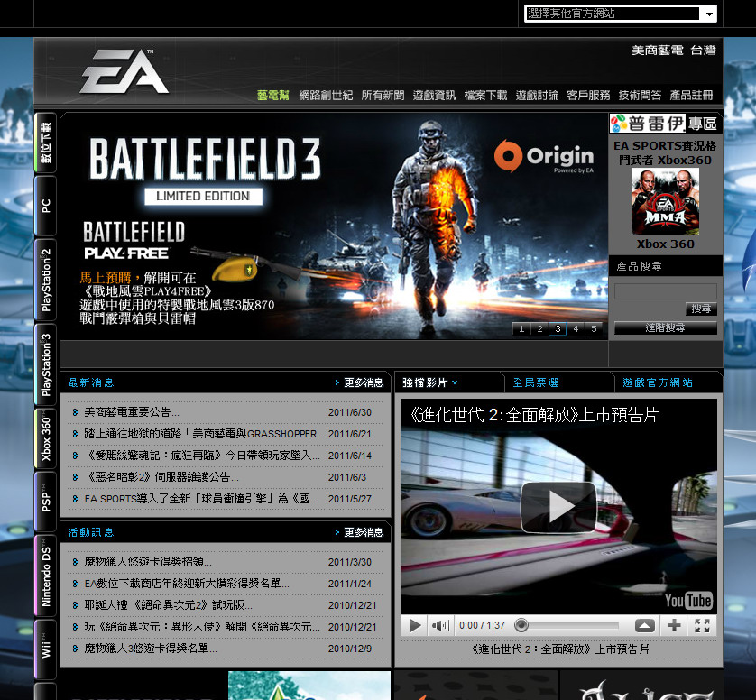Open the 檔案下載 navigation menu item

point(485,95)
